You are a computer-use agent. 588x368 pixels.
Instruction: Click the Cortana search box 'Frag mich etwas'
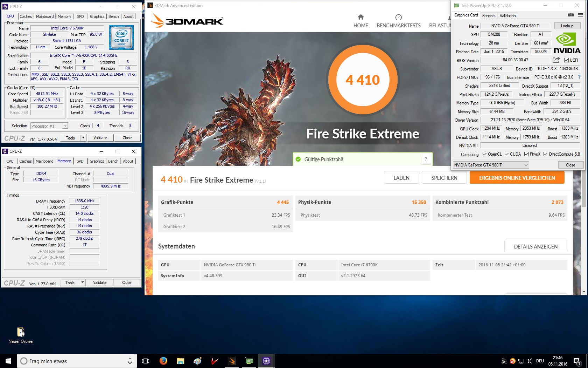pyautogui.click(x=76, y=361)
